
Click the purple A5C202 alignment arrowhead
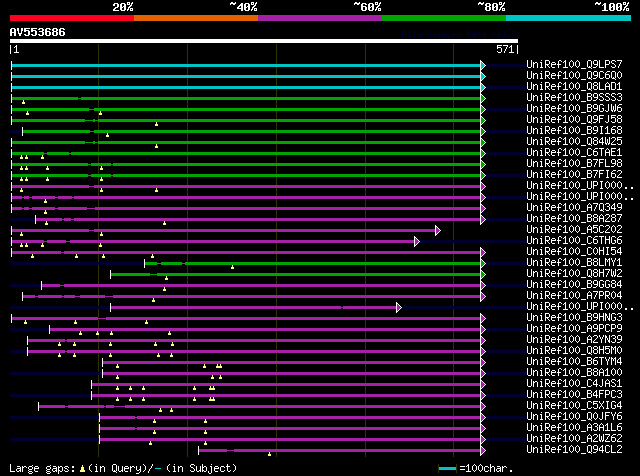click(x=438, y=231)
